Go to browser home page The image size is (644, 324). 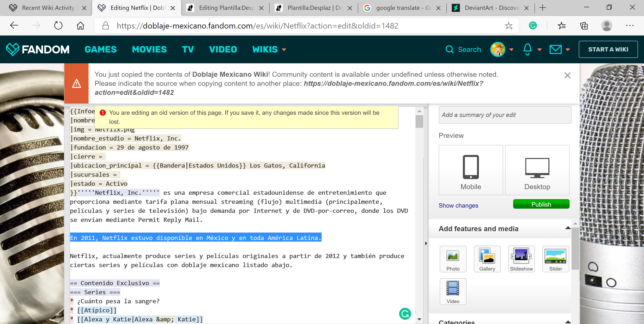(x=80, y=26)
